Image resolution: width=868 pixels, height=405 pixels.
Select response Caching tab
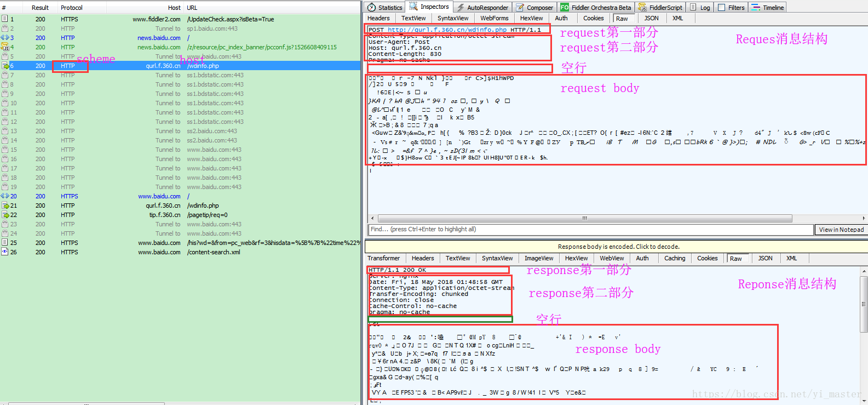coord(675,258)
